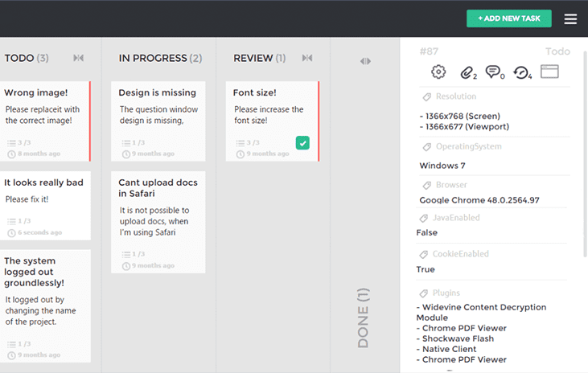Click the browser window screenshot icon
The height and width of the screenshot is (373, 588).
click(549, 72)
